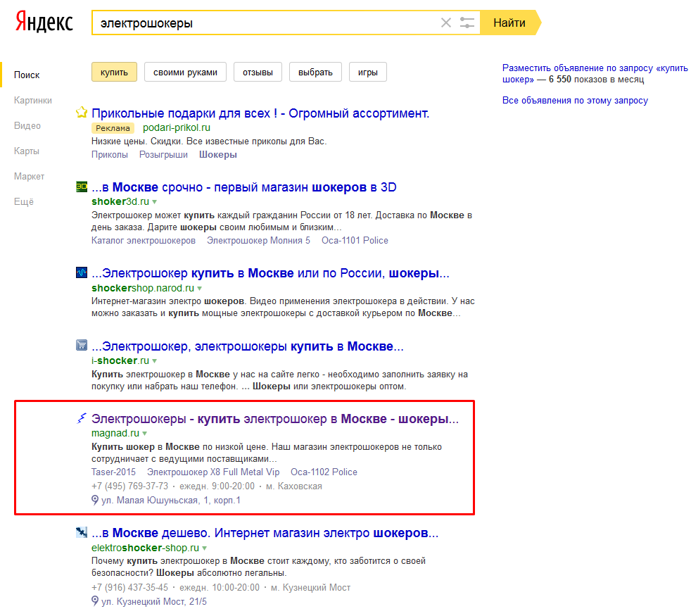Open the Розыгрыши sitelink
This screenshot has height=616, width=691.
click(x=163, y=155)
